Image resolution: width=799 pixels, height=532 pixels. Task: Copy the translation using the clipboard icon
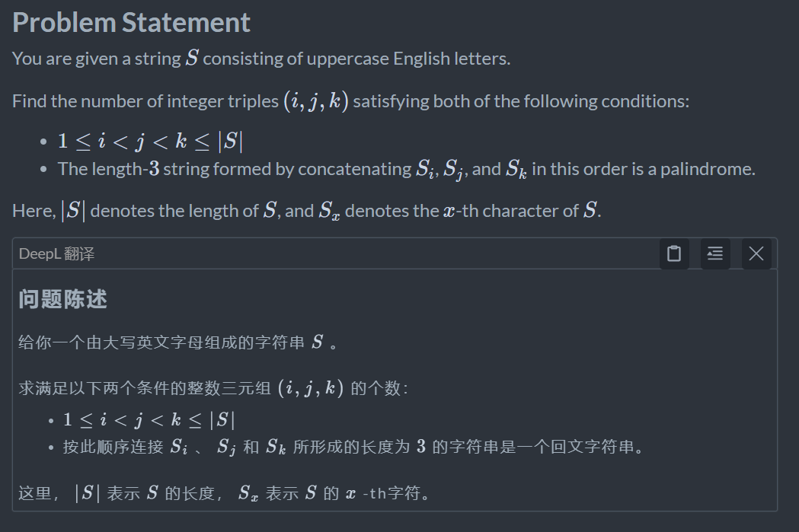(x=674, y=253)
